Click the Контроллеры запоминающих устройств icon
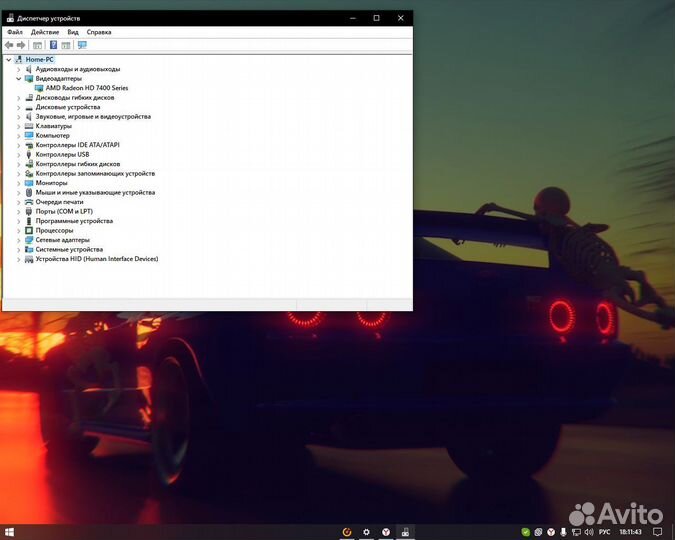This screenshot has height=540, width=675. 29,174
